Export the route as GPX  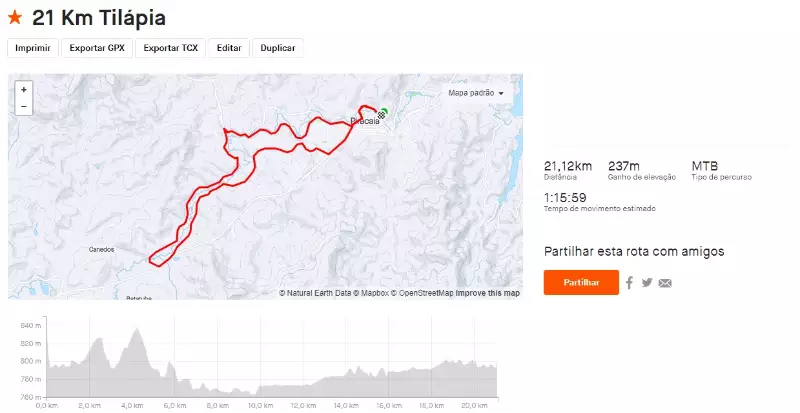click(96, 48)
